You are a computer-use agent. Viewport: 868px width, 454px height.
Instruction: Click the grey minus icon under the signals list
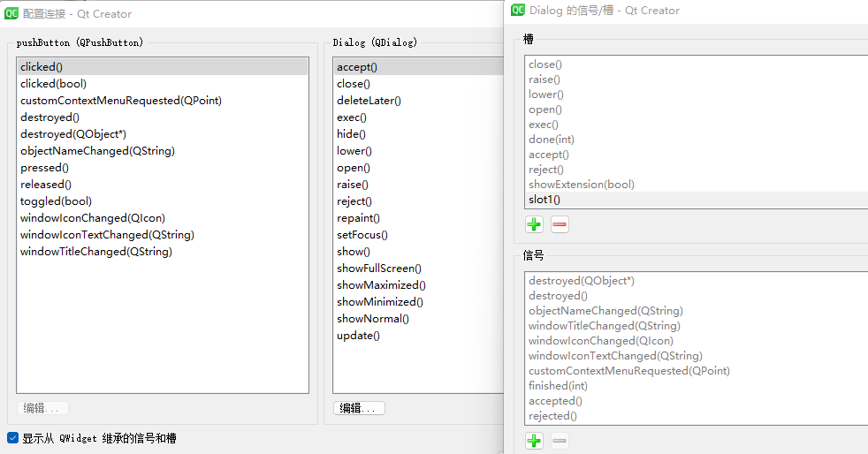[x=560, y=441]
